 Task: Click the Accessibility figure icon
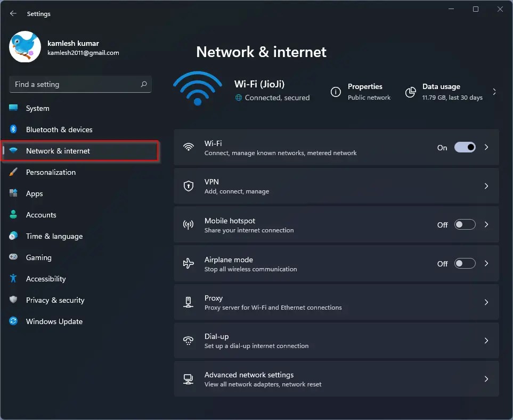[13, 278]
